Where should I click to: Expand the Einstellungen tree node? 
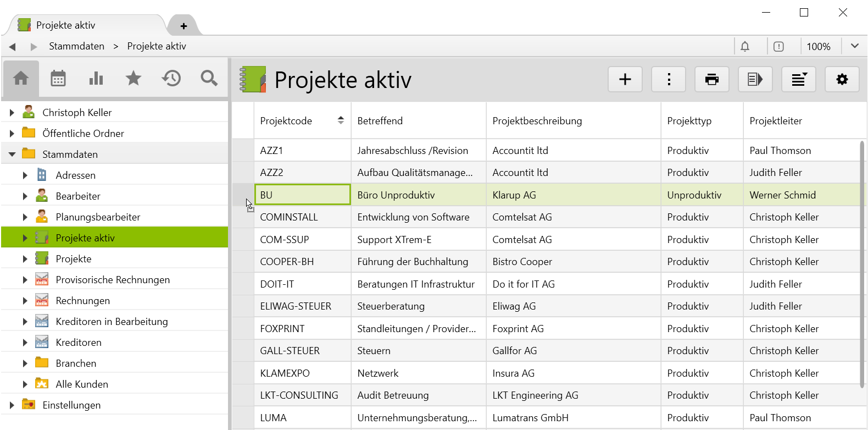point(12,405)
